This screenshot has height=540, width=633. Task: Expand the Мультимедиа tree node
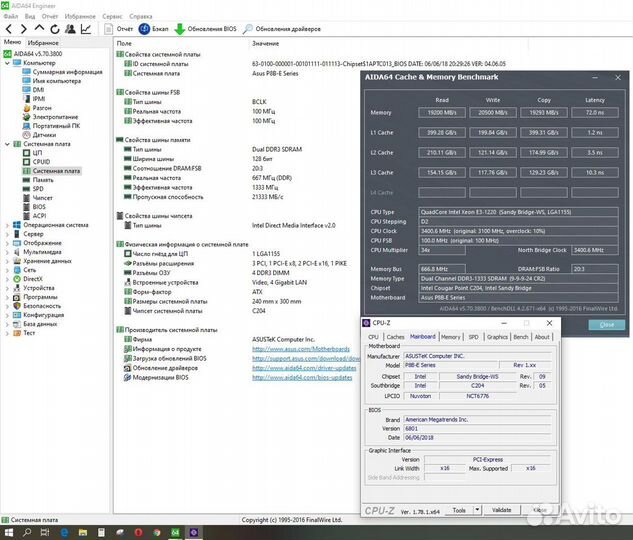(x=7, y=252)
